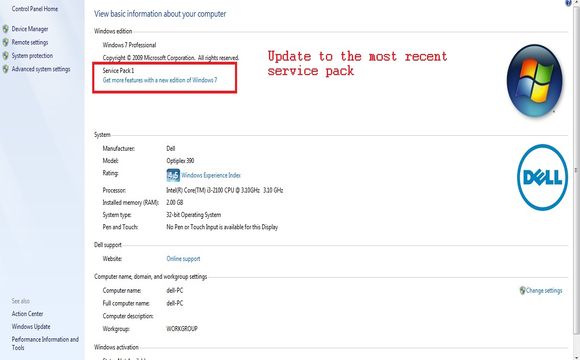Image resolution: width=580 pixels, height=360 pixels.
Task: Click the Intel Core i3-2100 processor value
Action: coord(225,190)
